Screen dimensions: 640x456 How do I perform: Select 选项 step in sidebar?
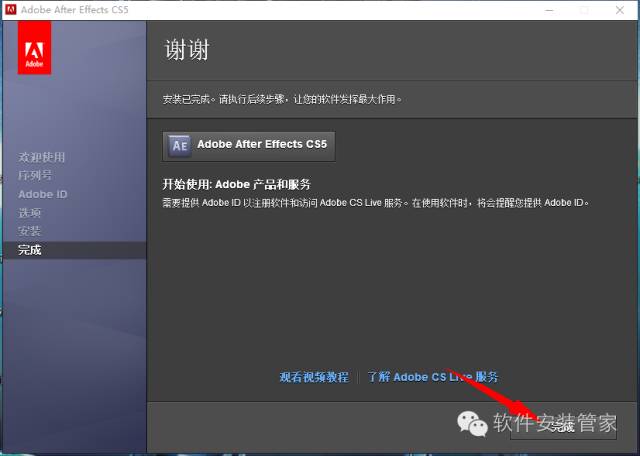click(x=29, y=213)
